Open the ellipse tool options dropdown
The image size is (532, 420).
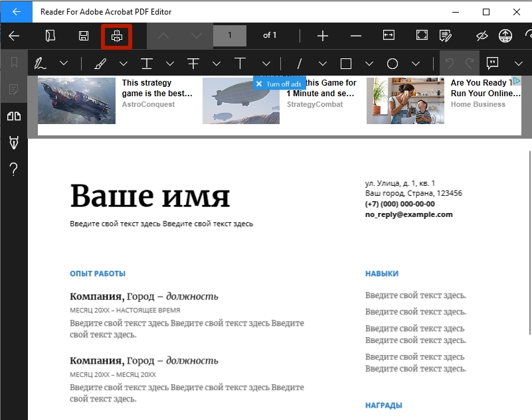[416, 64]
